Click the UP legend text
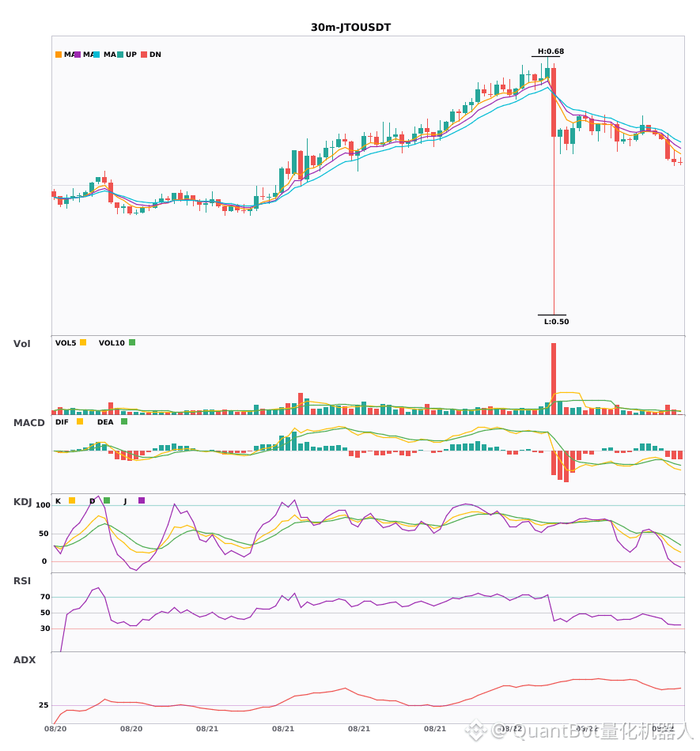 pyautogui.click(x=131, y=55)
